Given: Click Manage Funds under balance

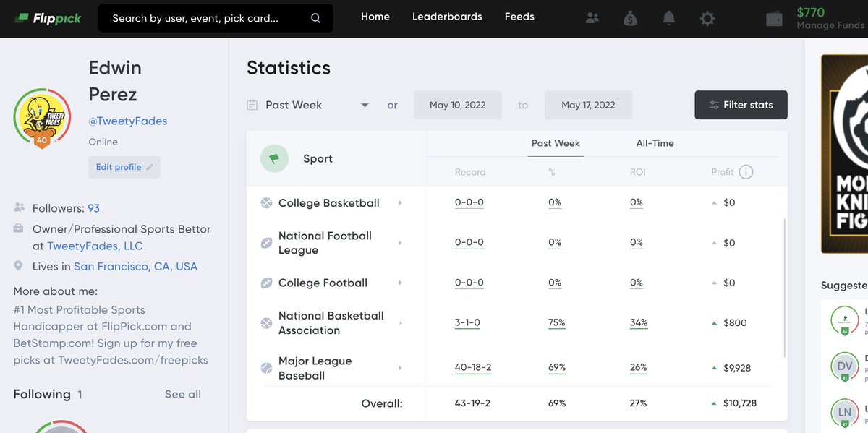Looking at the screenshot, I should [x=830, y=26].
